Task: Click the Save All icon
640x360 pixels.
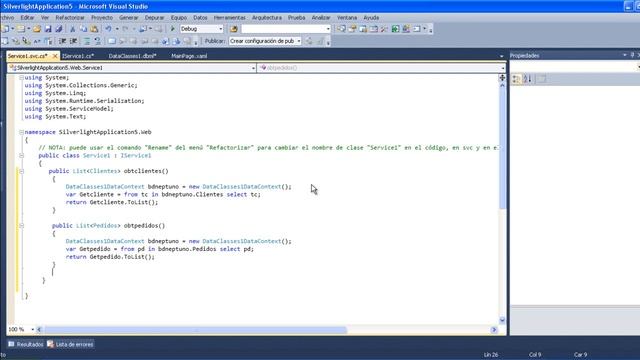Action: [59, 29]
